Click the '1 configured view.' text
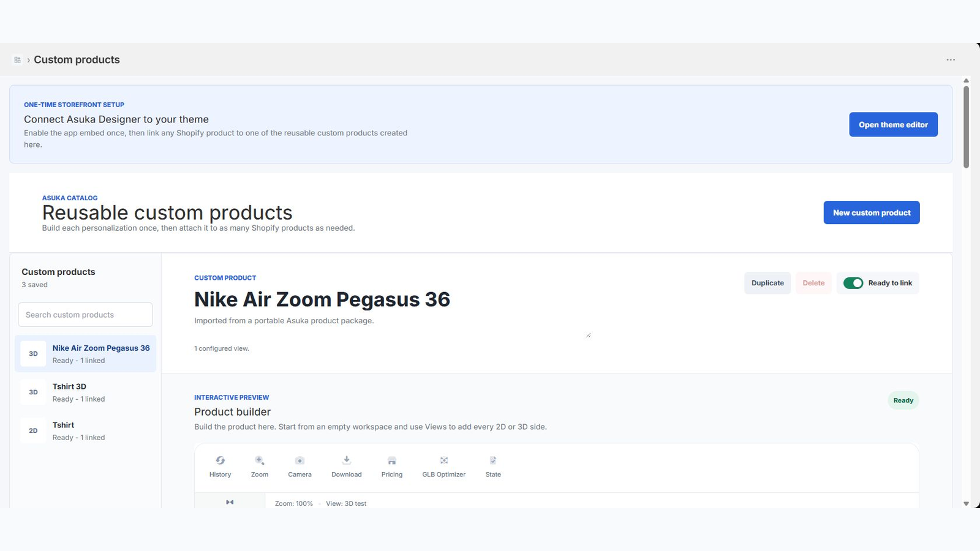This screenshot has height=551, width=980. 222,348
